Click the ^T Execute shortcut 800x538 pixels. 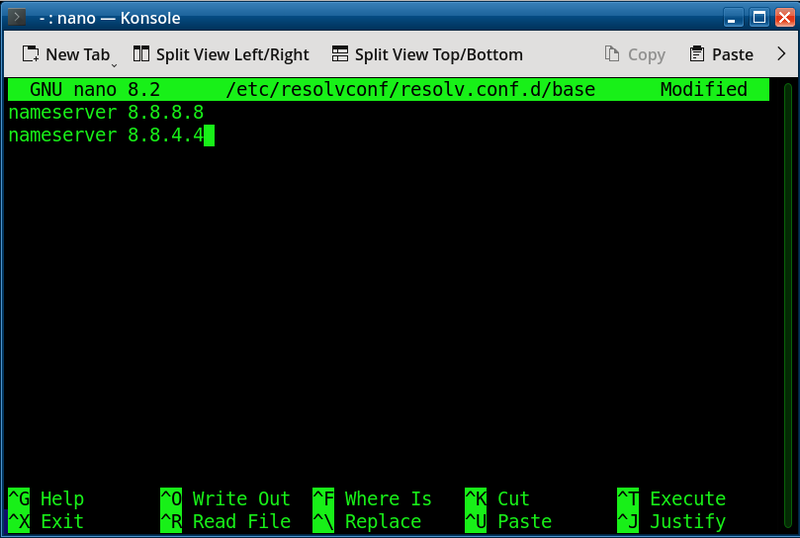pos(671,499)
